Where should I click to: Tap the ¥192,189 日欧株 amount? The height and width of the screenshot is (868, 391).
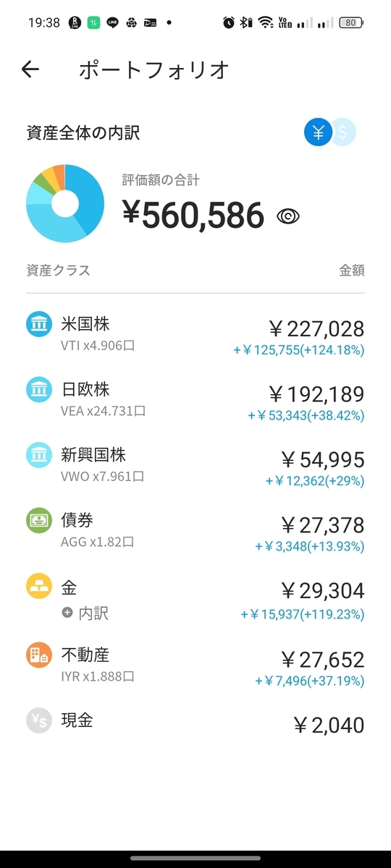pos(316,394)
